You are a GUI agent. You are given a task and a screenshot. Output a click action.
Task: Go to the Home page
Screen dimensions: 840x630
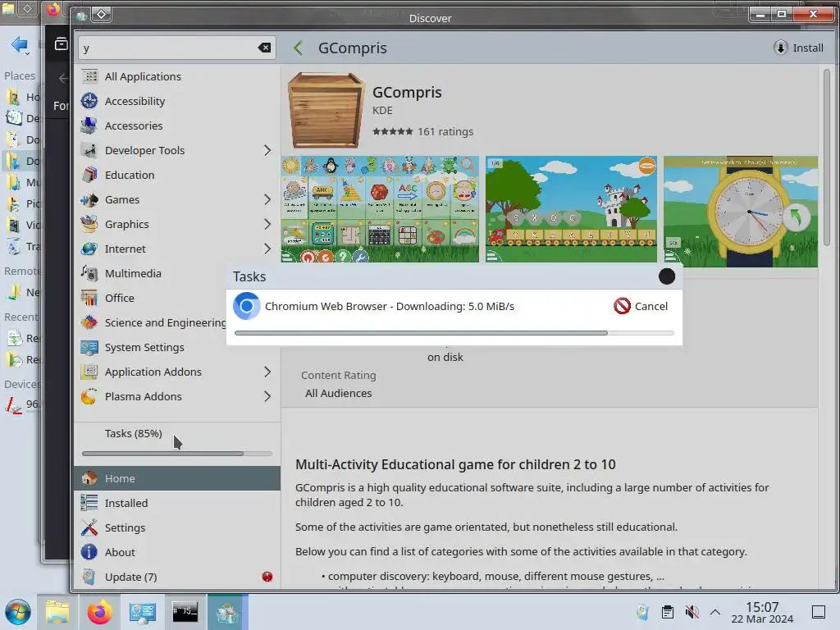click(177, 478)
